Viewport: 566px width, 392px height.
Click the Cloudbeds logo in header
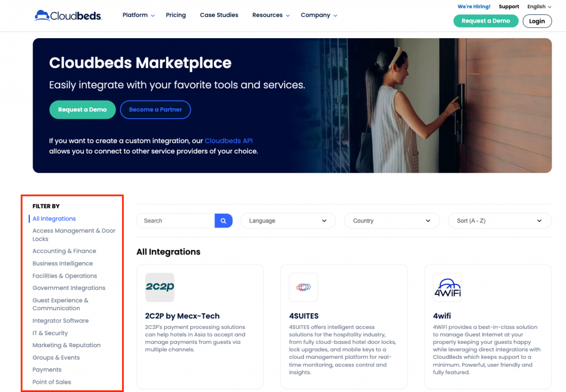coord(68,15)
